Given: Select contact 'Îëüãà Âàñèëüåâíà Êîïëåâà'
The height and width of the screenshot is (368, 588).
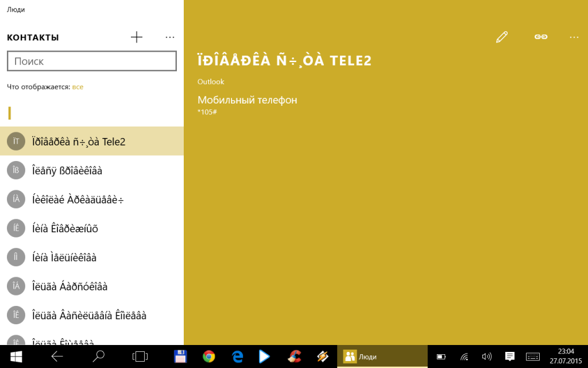Looking at the screenshot, I should pos(92,315).
